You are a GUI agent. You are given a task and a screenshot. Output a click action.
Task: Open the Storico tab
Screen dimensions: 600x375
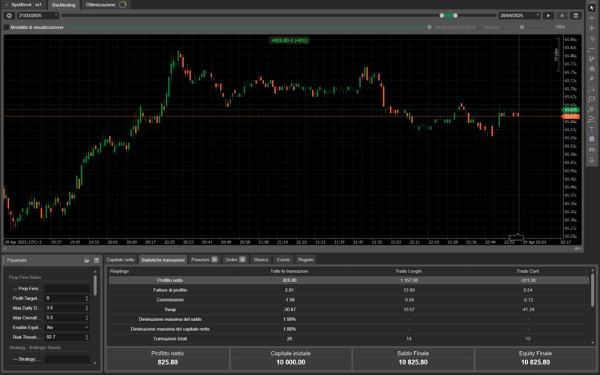tap(261, 260)
